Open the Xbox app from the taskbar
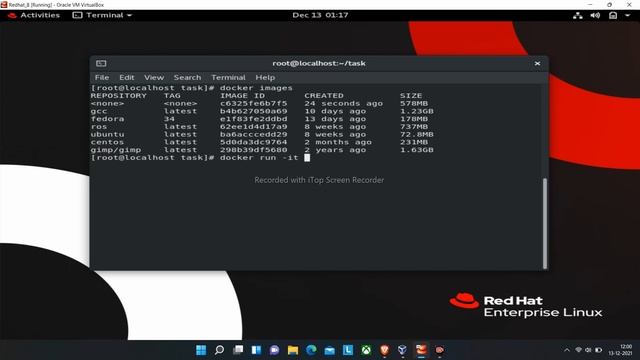This screenshot has height=360, width=640. 366,350
